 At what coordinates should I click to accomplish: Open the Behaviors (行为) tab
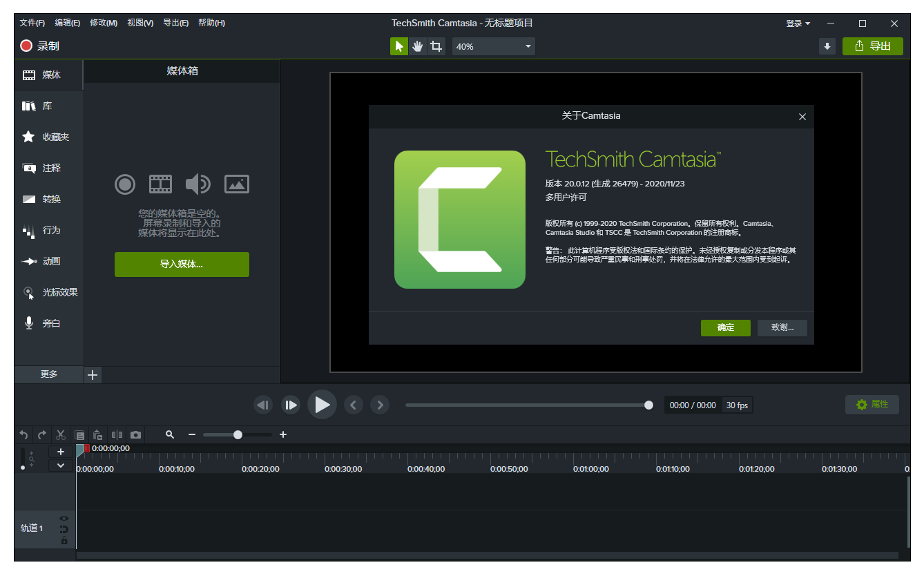(x=49, y=230)
